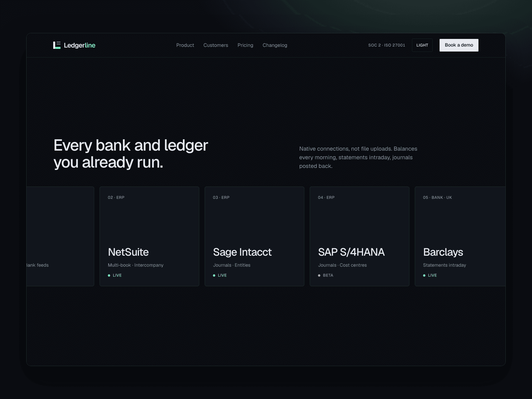Image resolution: width=532 pixels, height=399 pixels.
Task: Select the Sage Intacct card title
Action: pyautogui.click(x=242, y=252)
